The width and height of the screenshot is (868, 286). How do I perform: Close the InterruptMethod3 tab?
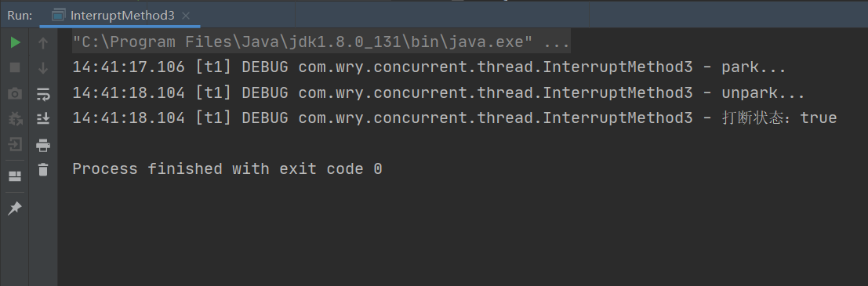pos(186,16)
